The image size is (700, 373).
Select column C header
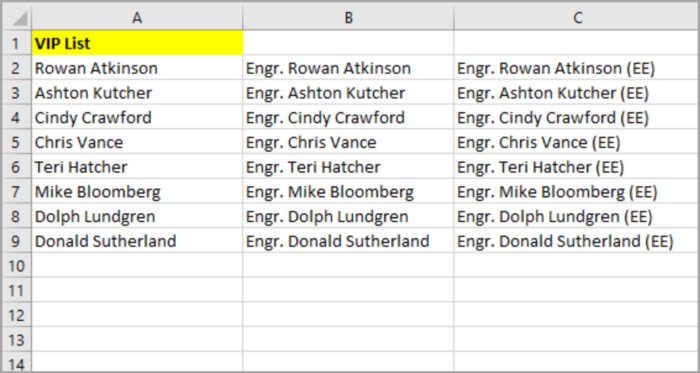[x=576, y=18]
